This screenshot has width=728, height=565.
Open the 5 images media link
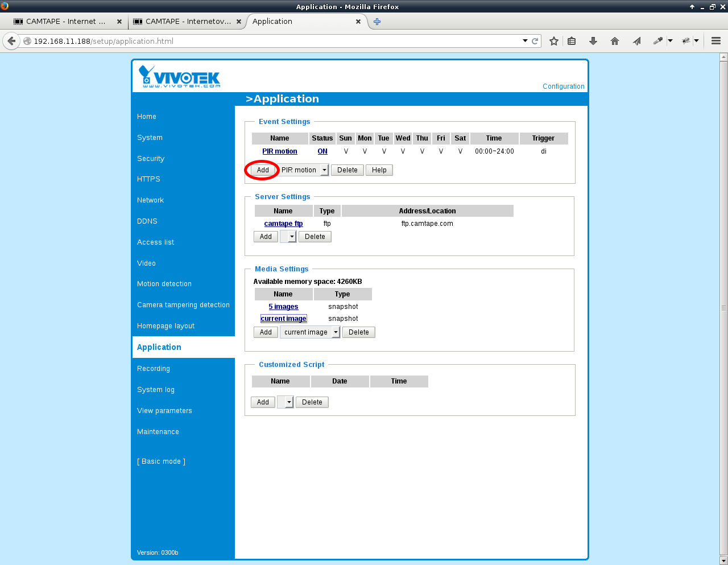point(283,307)
